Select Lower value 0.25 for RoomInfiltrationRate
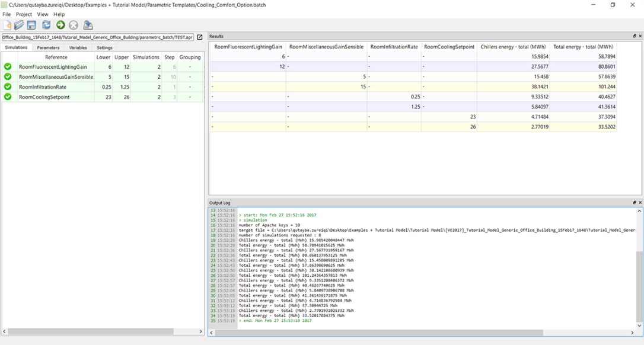This screenshot has width=644, height=345. [x=103, y=87]
